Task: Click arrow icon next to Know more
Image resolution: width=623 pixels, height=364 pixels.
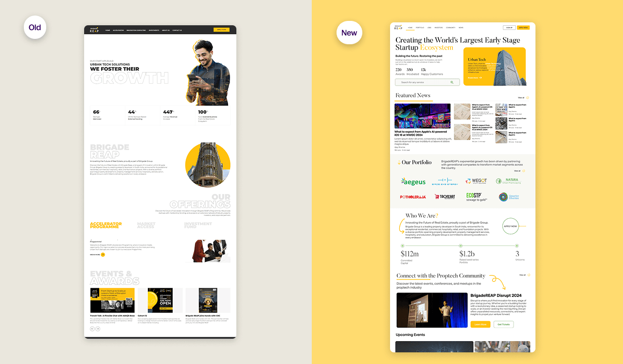Action: tap(481, 78)
